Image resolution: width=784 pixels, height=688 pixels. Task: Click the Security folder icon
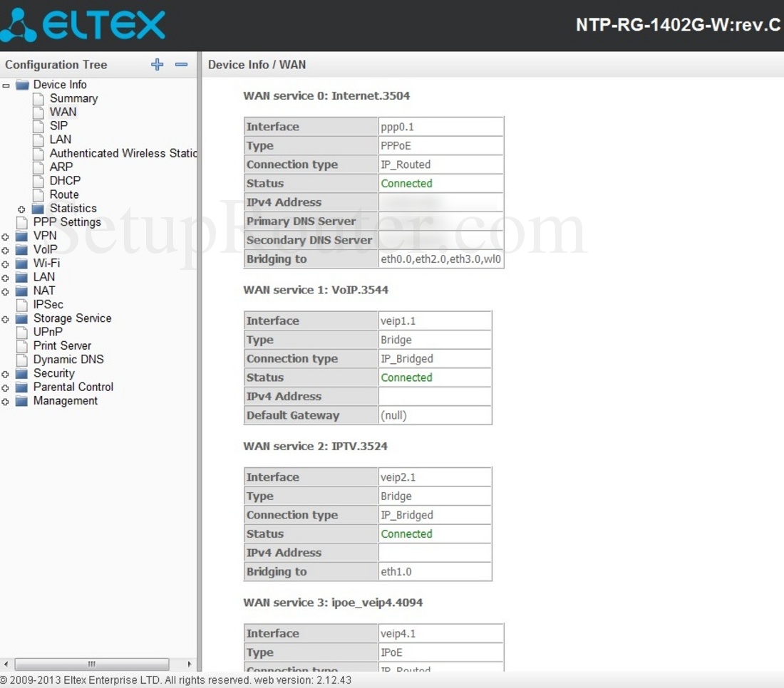22,373
